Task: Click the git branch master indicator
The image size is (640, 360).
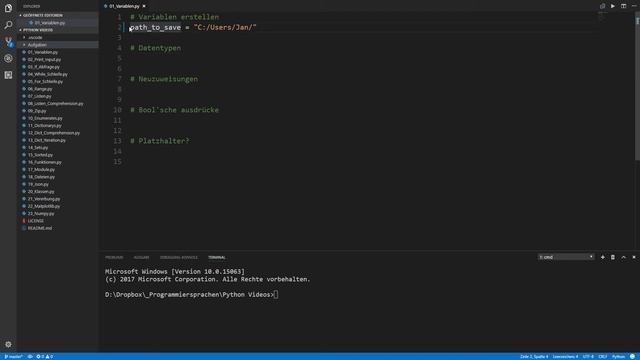Action: pos(13,357)
